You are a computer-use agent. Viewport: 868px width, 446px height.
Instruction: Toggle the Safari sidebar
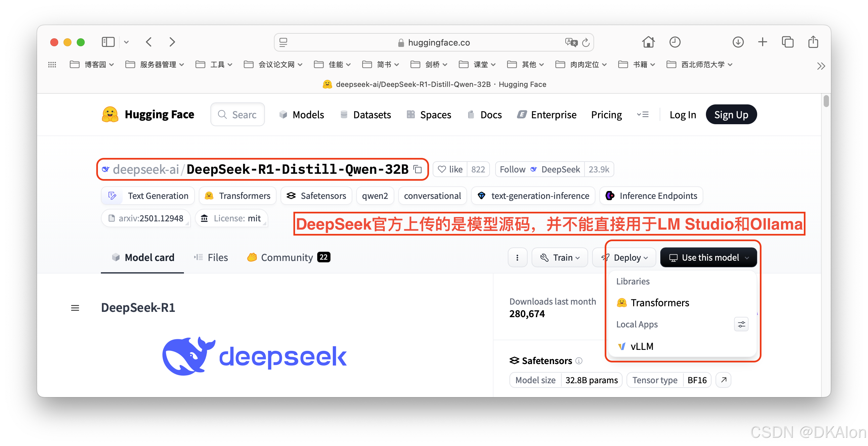coord(108,42)
